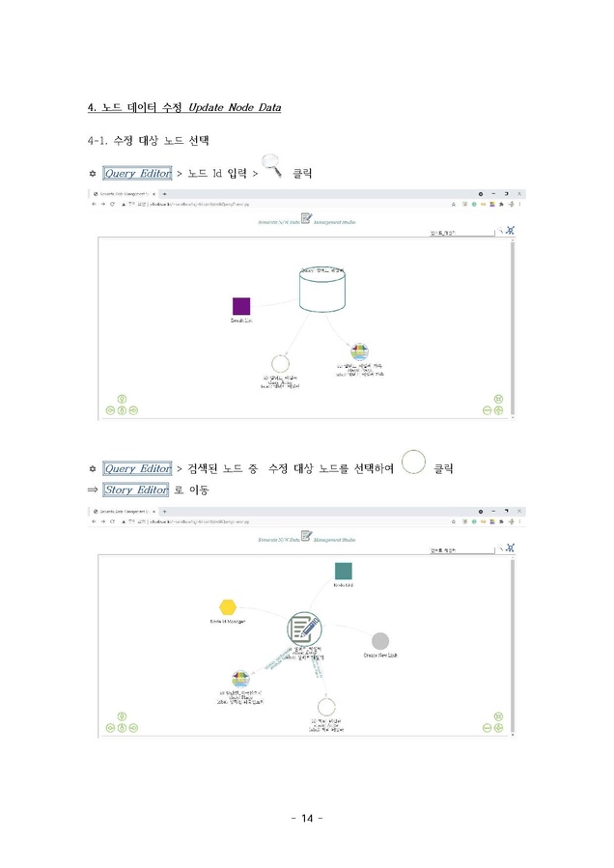The width and height of the screenshot is (614, 868).
Task: Click the browser reload button in second screenshot
Action: coord(112,521)
